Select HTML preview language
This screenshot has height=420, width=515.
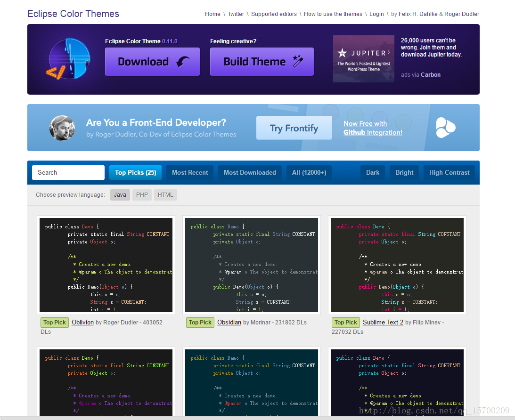pyautogui.click(x=165, y=195)
